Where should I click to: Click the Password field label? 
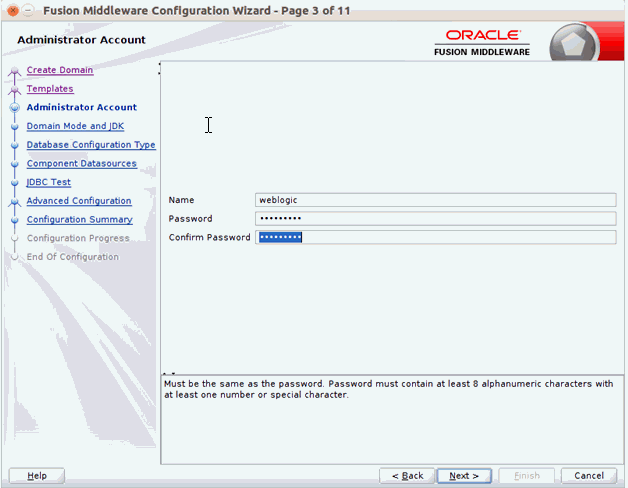[190, 219]
